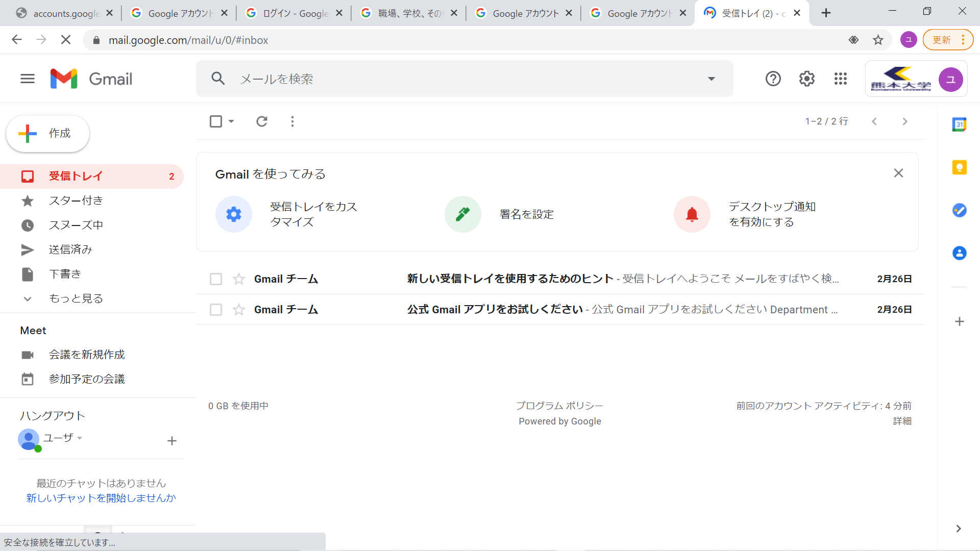The image size is (980, 551).
Task: Click the signature setup pen icon
Action: pyautogui.click(x=463, y=214)
